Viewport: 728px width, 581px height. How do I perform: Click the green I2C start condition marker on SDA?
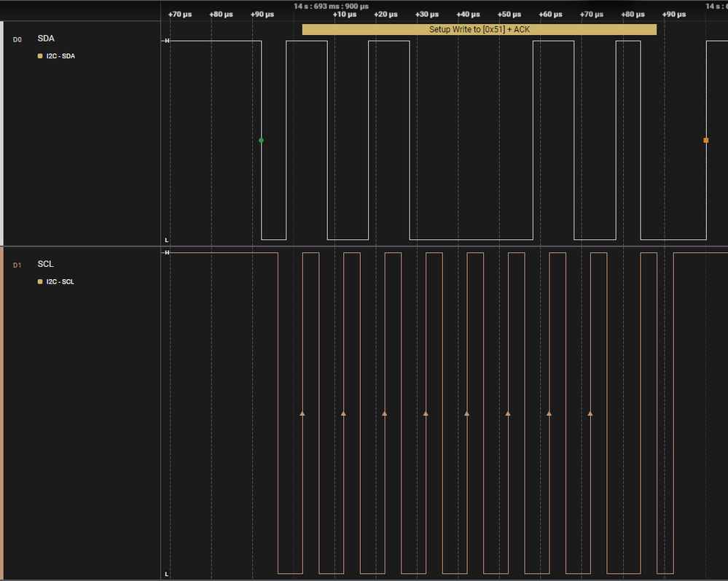click(261, 140)
